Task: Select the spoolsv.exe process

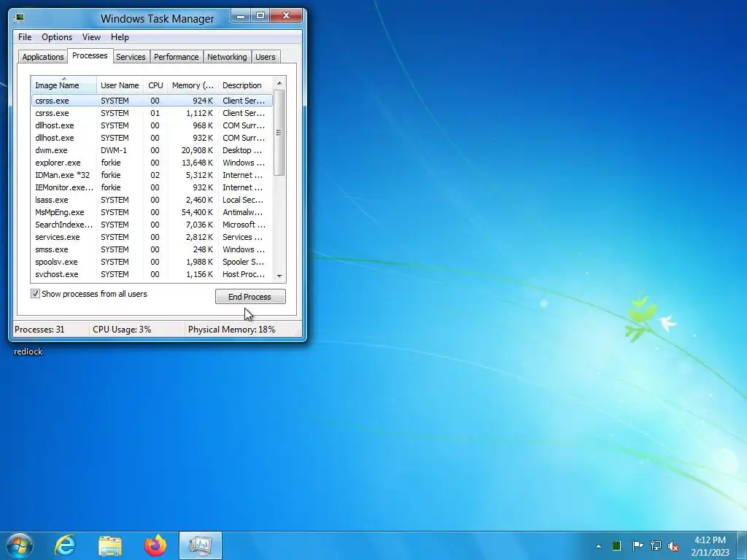Action: (x=152, y=262)
